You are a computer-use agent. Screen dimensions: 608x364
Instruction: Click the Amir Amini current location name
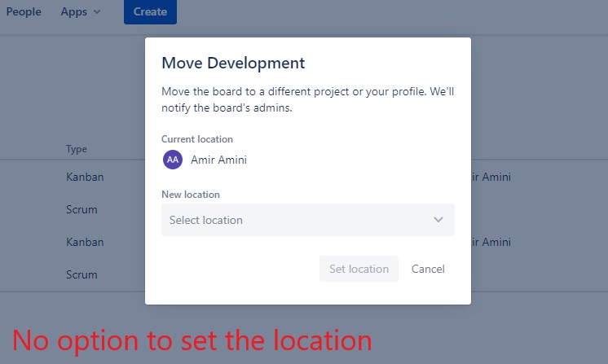point(218,160)
